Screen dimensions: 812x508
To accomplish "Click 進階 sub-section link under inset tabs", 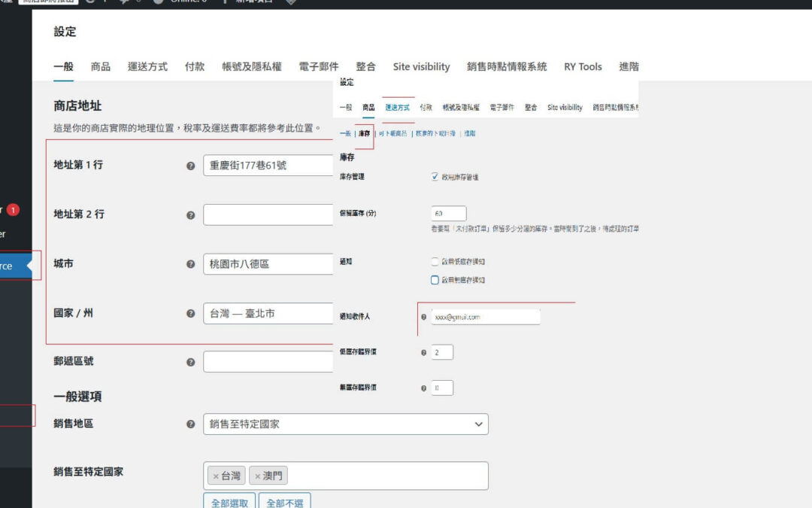I will [x=470, y=134].
